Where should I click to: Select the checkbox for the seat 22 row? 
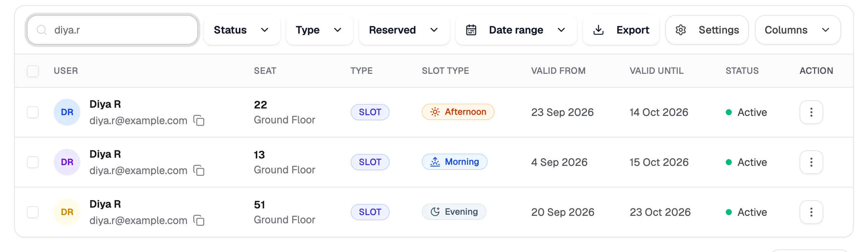(x=33, y=112)
